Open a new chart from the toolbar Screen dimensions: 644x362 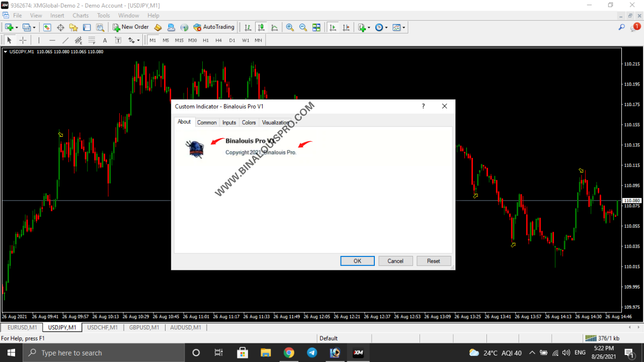tap(9, 27)
